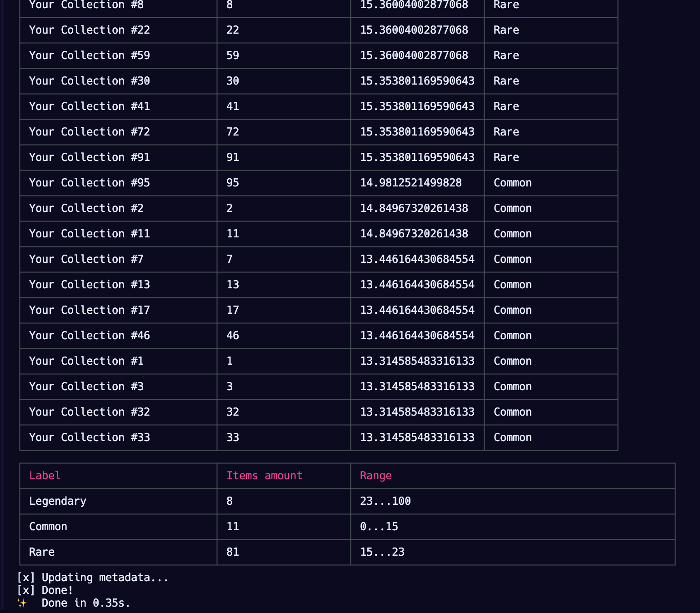Click the '[x] Done!' output line
Screen dimensions: 700x613
45,590
